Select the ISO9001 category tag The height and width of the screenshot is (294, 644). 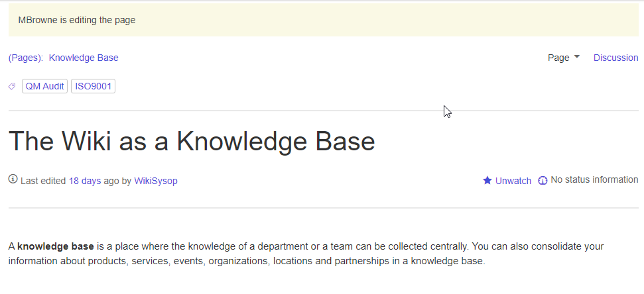pyautogui.click(x=94, y=86)
